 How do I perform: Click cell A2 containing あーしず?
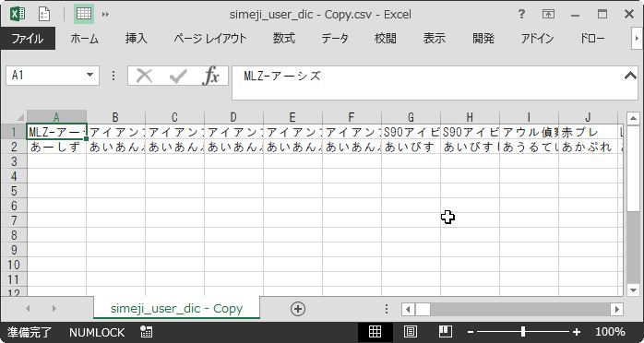(56, 147)
